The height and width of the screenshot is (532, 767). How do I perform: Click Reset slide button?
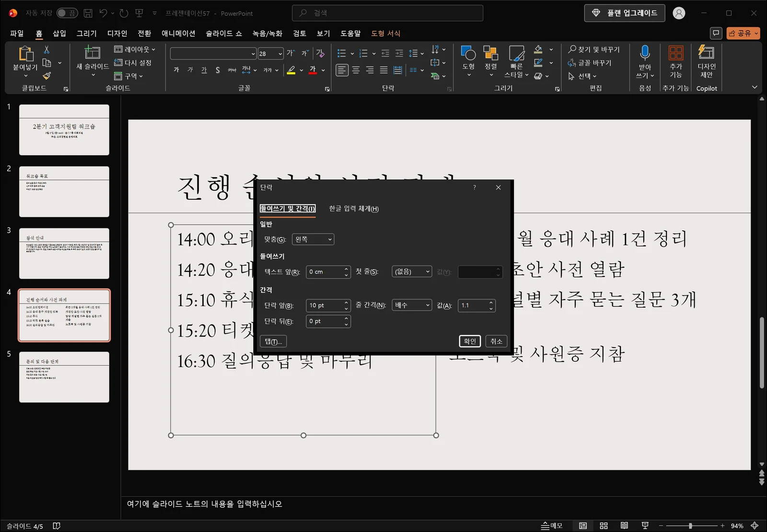(x=133, y=63)
